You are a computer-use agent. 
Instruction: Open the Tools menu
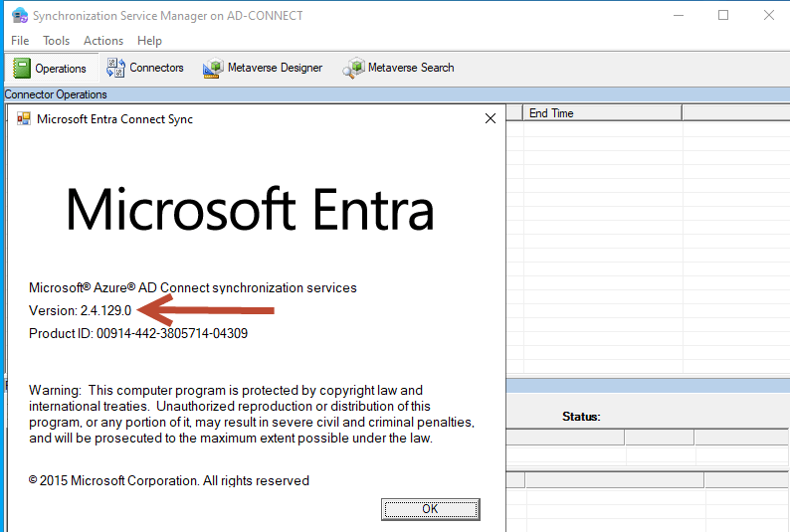click(x=57, y=41)
